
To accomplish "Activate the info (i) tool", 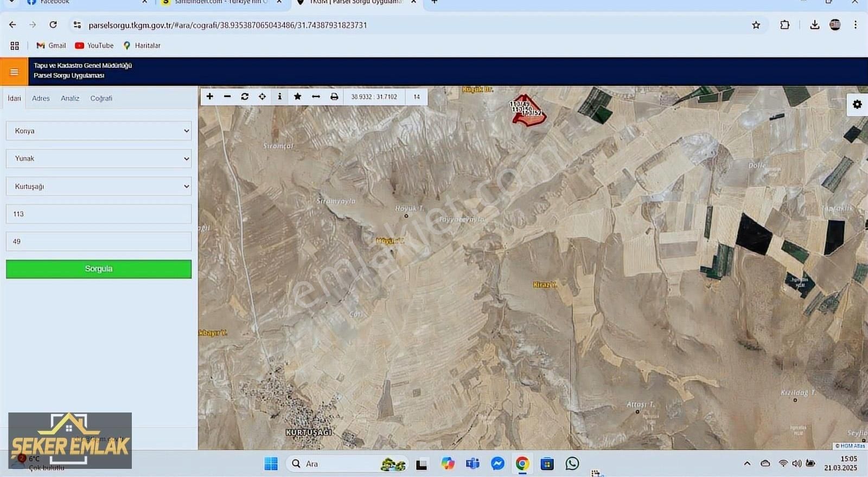I will click(x=279, y=96).
